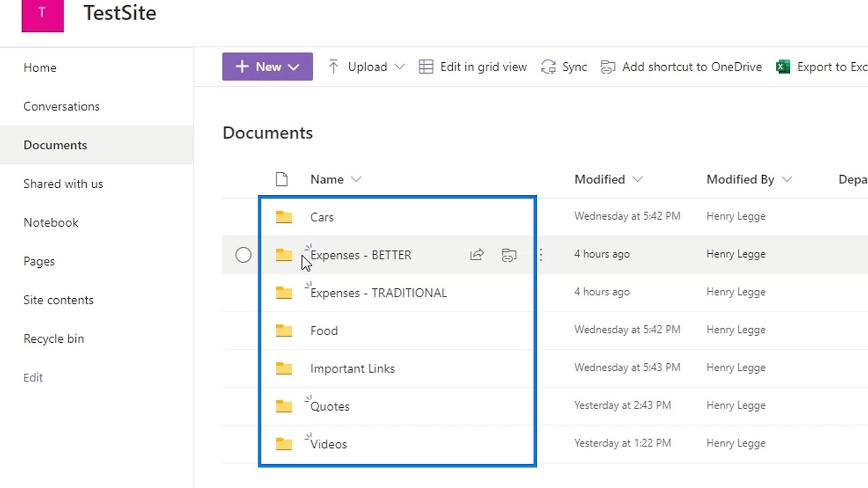Open the New dropdown button
This screenshot has width=868, height=488.
click(x=267, y=67)
